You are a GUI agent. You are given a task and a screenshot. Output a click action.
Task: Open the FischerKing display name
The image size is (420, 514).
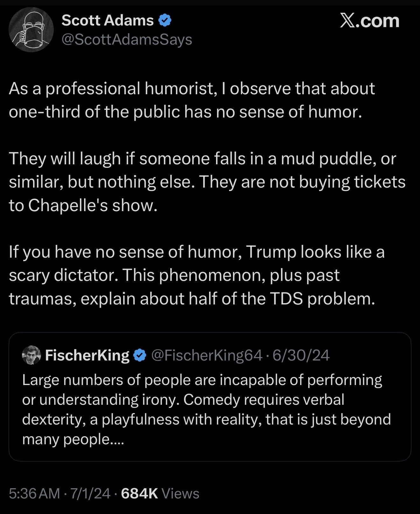tap(87, 355)
